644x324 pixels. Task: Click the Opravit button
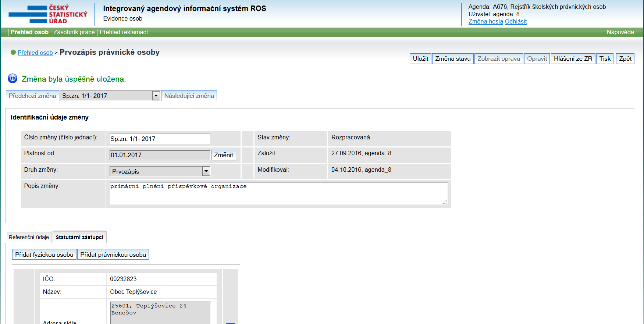(x=537, y=59)
